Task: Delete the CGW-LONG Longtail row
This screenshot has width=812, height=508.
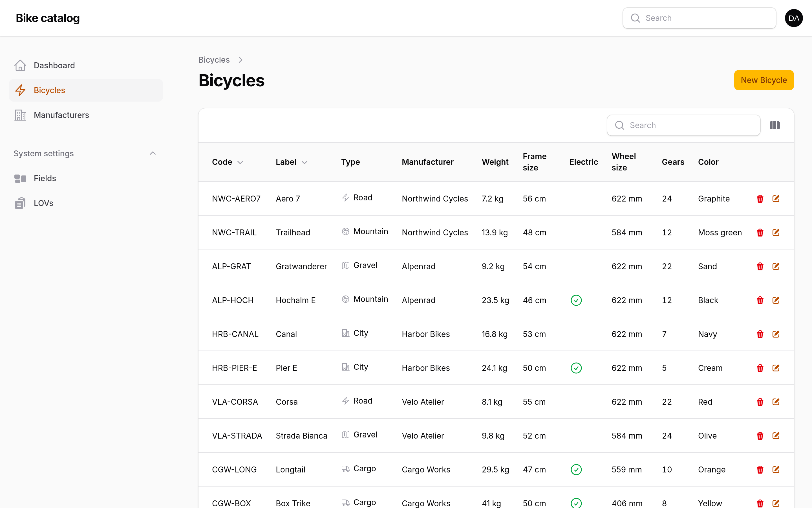Action: (760, 470)
